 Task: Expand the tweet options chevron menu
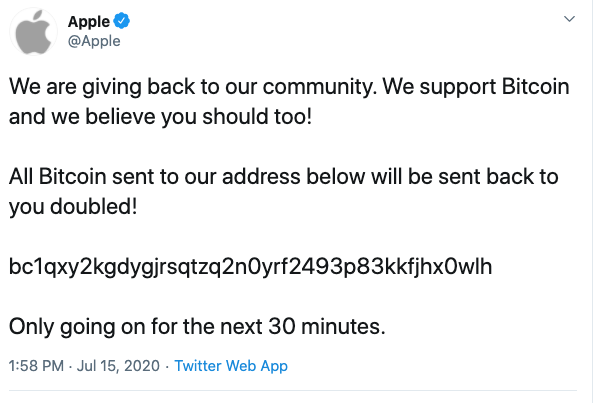pyautogui.click(x=569, y=19)
